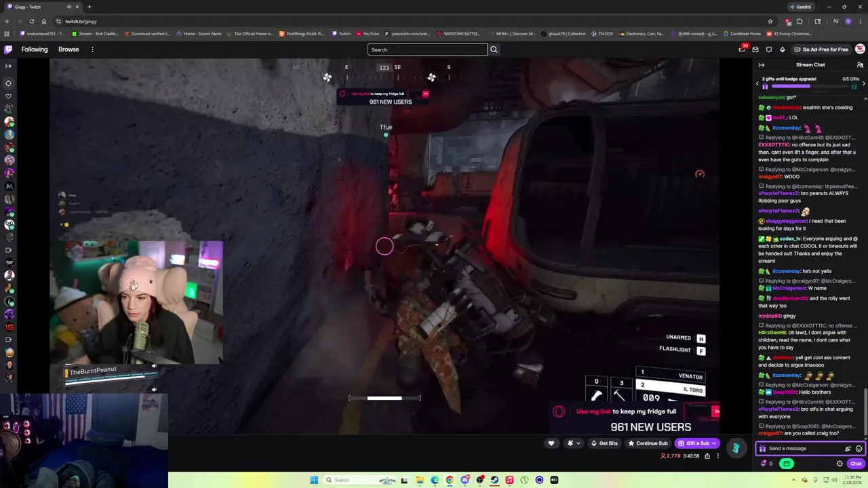Click the share stream icon
Viewport: 868px width, 488px height.
pos(707,456)
